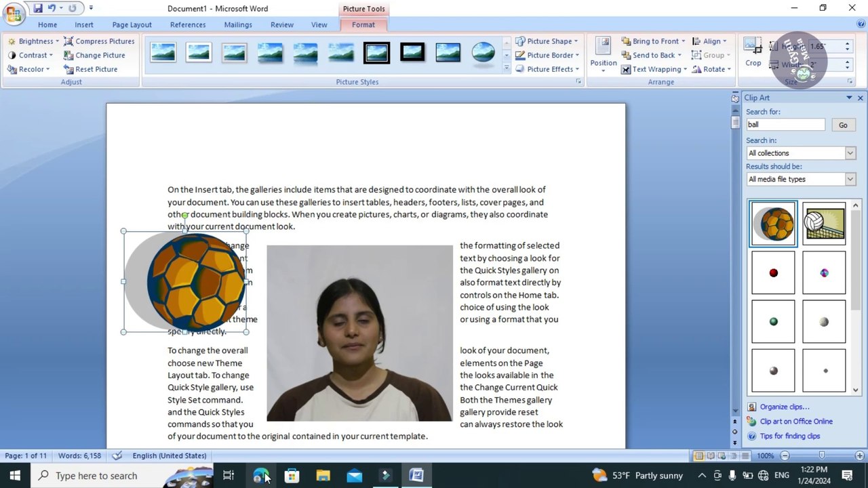Open the Recolor dropdown
This screenshot has height=488, width=868.
tap(28, 69)
